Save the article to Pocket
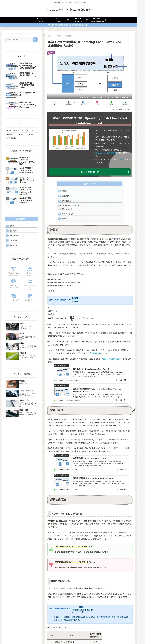Screen dimensions: 145x644 coord(97,103)
